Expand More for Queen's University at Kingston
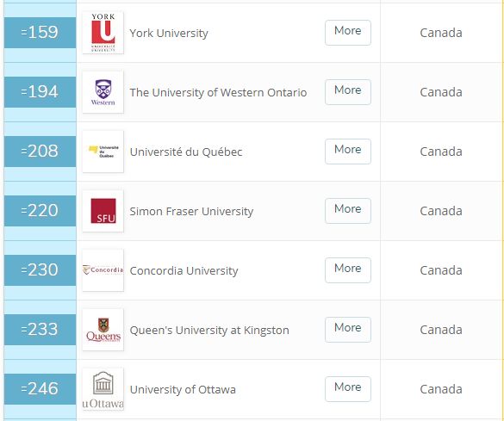The width and height of the screenshot is (504, 421). pos(348,330)
